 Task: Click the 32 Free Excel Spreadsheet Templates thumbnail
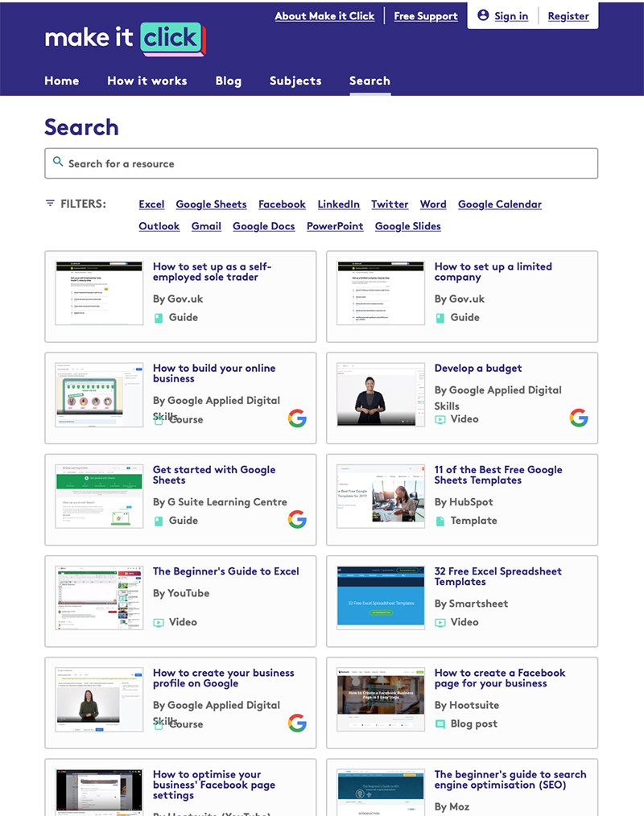[x=381, y=598]
